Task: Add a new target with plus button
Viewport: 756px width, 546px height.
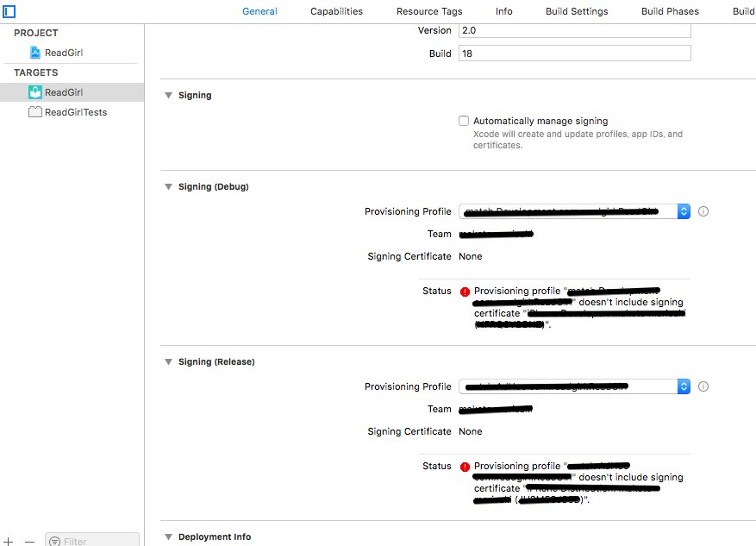Action: [9, 541]
